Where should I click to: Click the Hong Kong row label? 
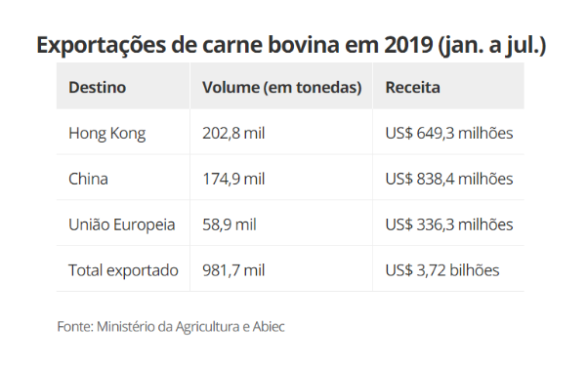(106, 134)
